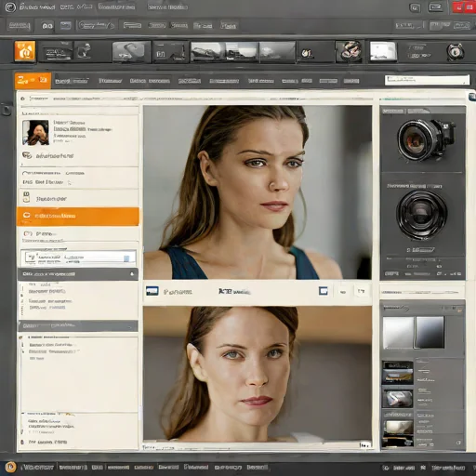Click the small button at bottom-right of lower portrait
This screenshot has width=476, height=476.
pos(365,445)
